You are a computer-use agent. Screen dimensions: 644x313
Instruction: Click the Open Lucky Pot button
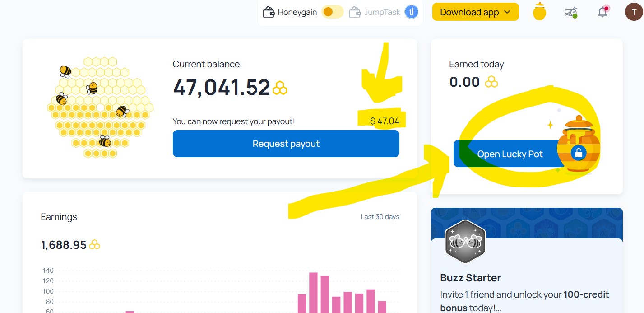click(x=510, y=154)
